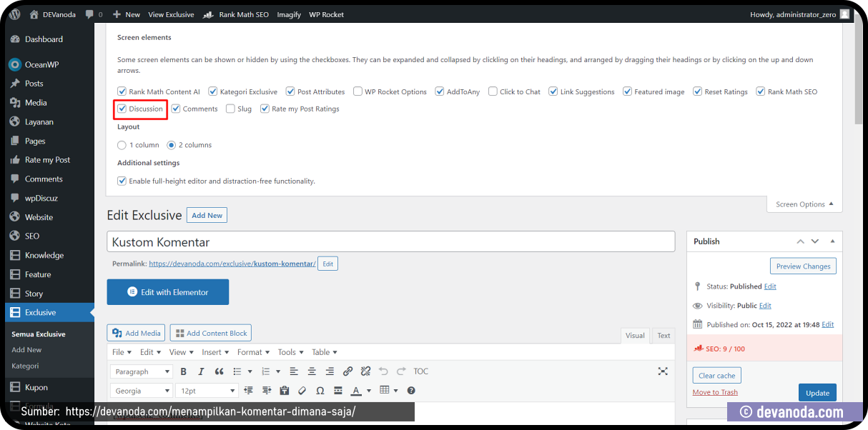Click Edit with Elementor button
The width and height of the screenshot is (868, 430).
tap(168, 292)
